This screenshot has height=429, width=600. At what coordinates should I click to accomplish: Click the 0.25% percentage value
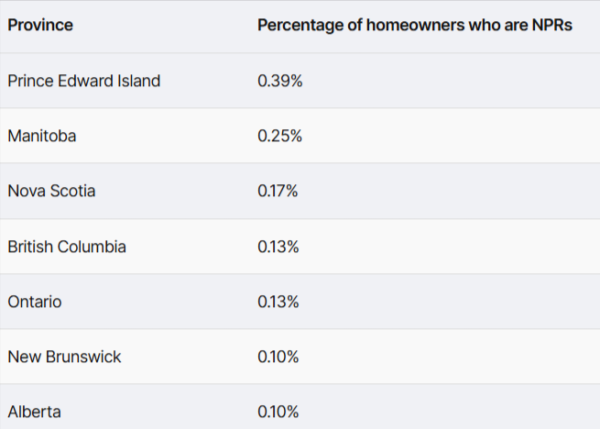[280, 136]
